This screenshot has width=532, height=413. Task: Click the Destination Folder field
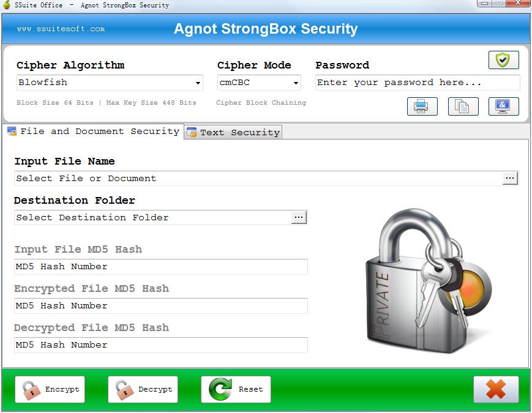pyautogui.click(x=152, y=218)
